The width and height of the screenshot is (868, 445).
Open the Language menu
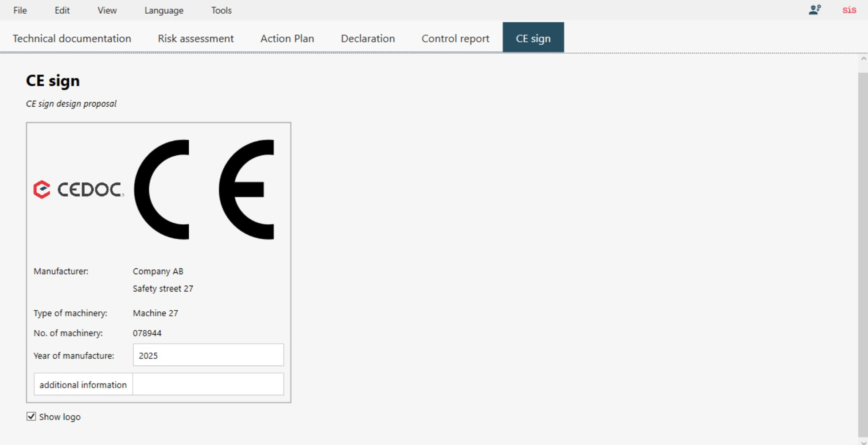click(x=163, y=10)
